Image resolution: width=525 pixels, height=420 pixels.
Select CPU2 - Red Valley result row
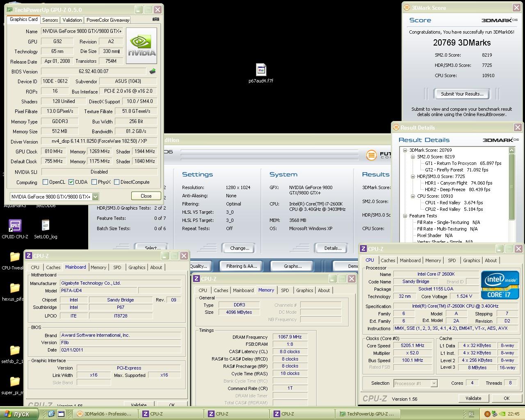(454, 209)
